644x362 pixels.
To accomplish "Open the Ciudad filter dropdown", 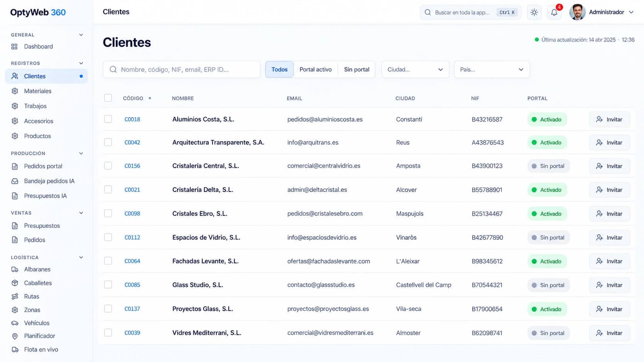I will click(x=415, y=69).
